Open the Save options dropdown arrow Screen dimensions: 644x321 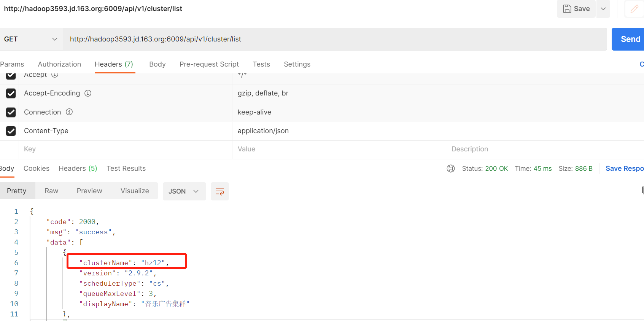tap(603, 9)
